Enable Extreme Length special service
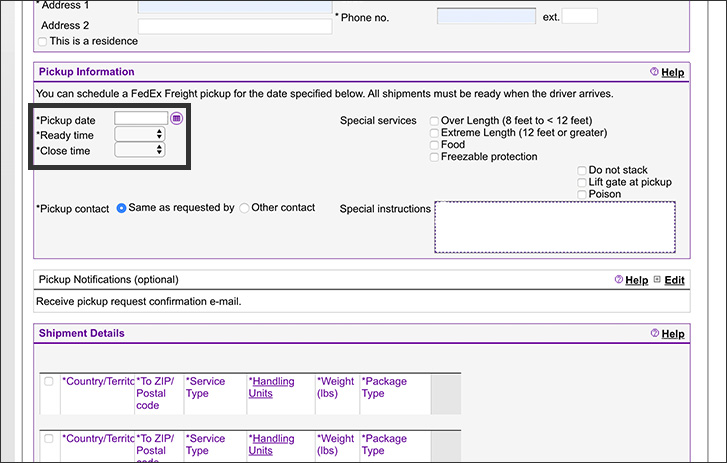This screenshot has width=727, height=463. pyautogui.click(x=434, y=133)
